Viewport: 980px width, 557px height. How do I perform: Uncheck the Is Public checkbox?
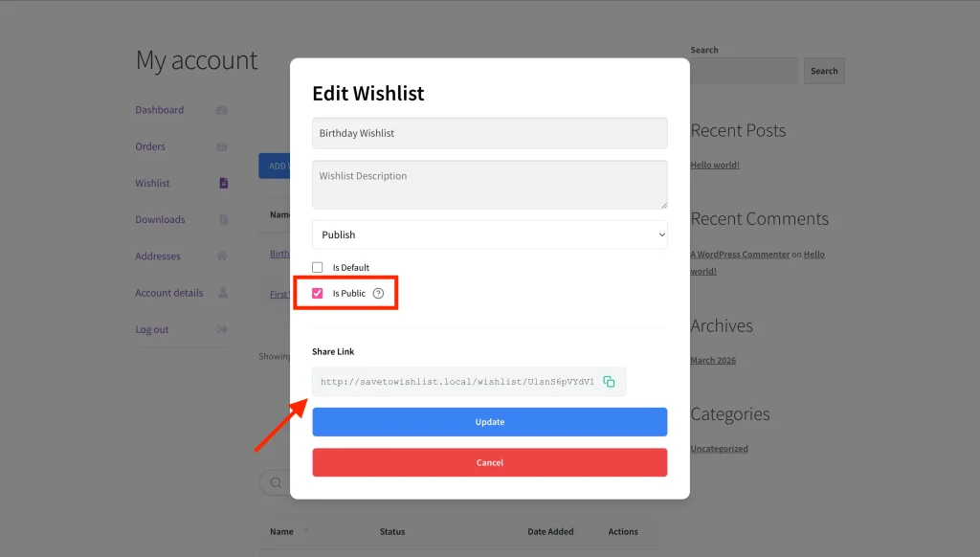click(x=318, y=293)
